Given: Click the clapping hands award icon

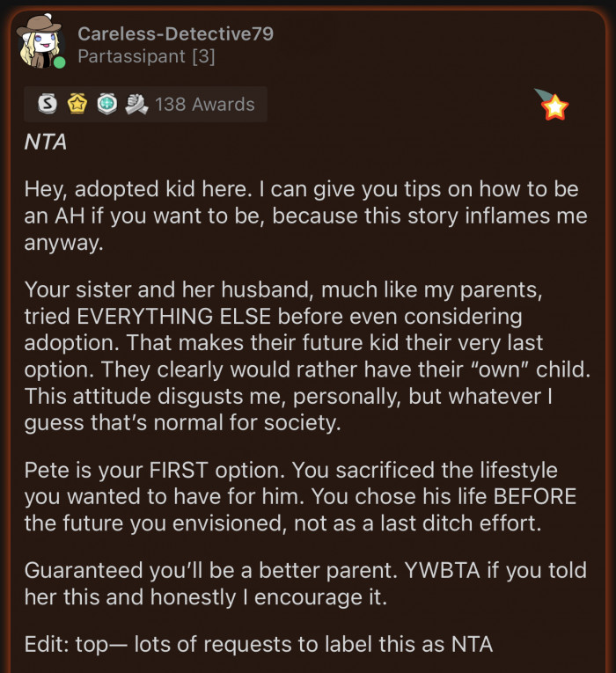Looking at the screenshot, I should coord(135,105).
